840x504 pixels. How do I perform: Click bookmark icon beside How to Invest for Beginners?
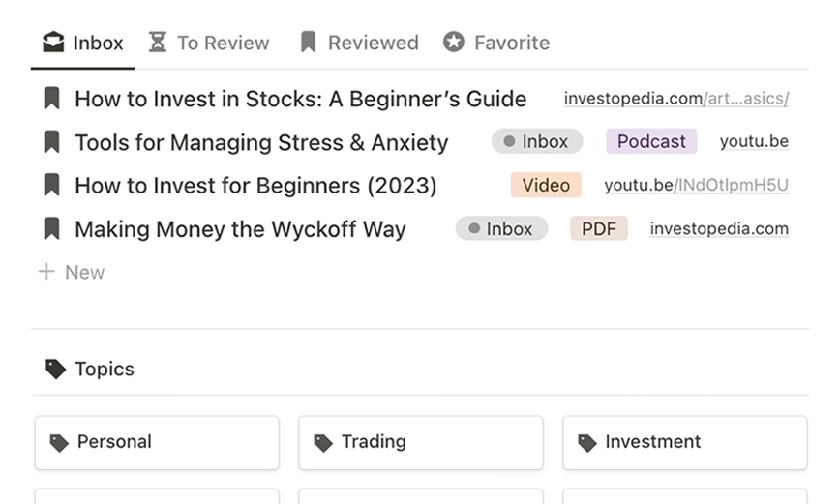tap(51, 185)
